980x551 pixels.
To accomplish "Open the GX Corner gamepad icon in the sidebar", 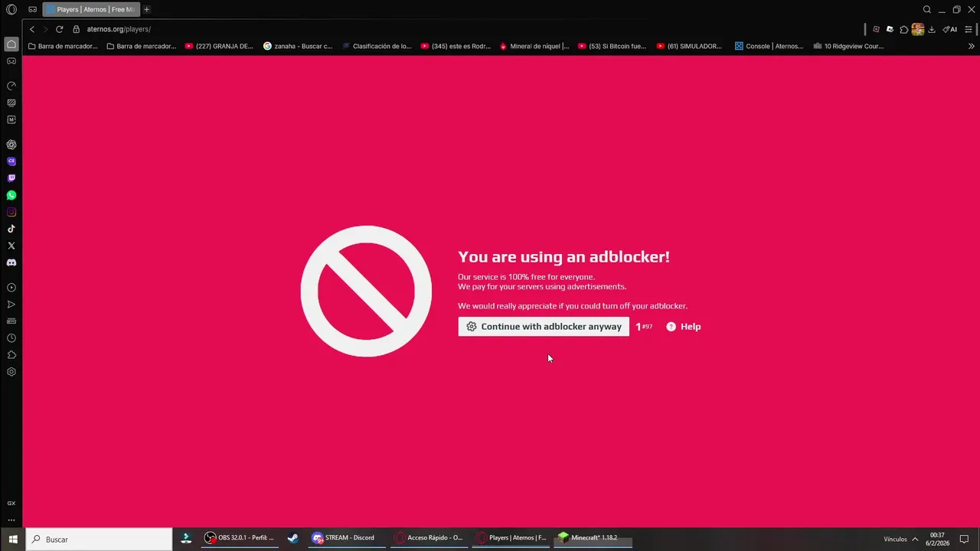I will tap(11, 61).
